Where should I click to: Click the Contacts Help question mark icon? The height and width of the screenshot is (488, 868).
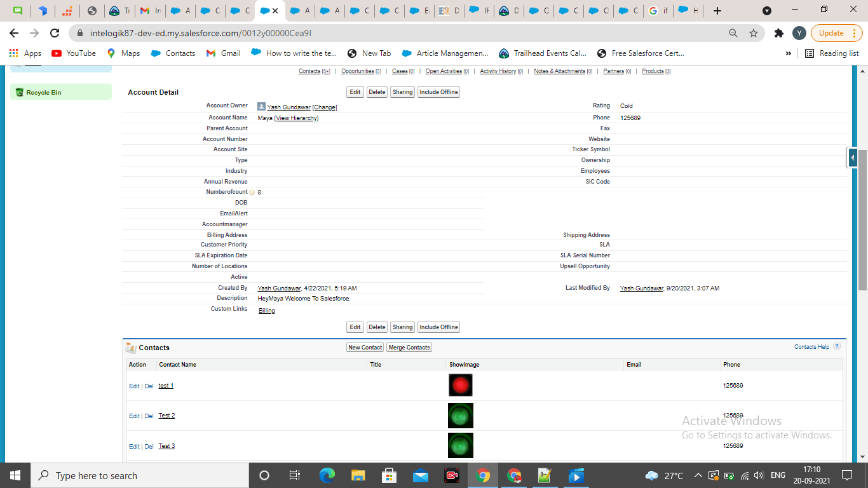coord(837,347)
